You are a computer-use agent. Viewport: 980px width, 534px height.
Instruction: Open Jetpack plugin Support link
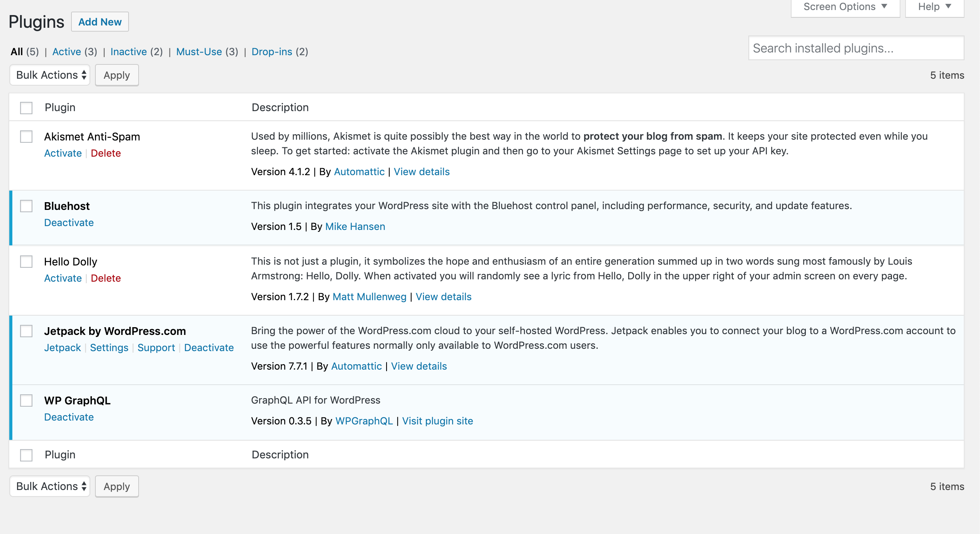pyautogui.click(x=156, y=348)
